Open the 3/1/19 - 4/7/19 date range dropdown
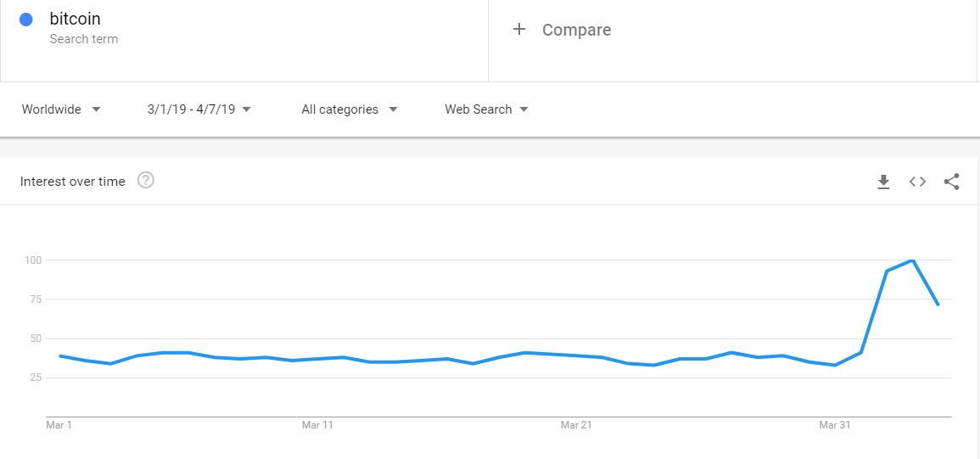Screen dimensions: 980x459 pyautogui.click(x=199, y=109)
